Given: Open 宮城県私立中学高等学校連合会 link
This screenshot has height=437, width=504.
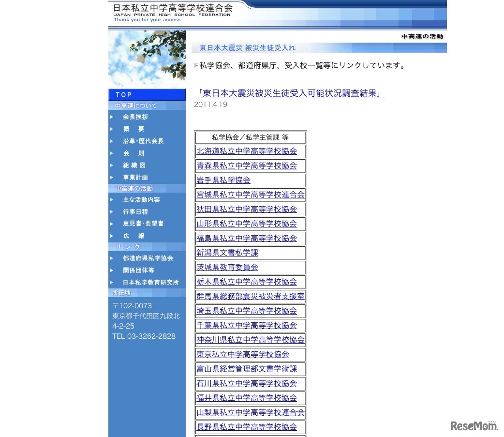Looking at the screenshot, I should tap(251, 195).
